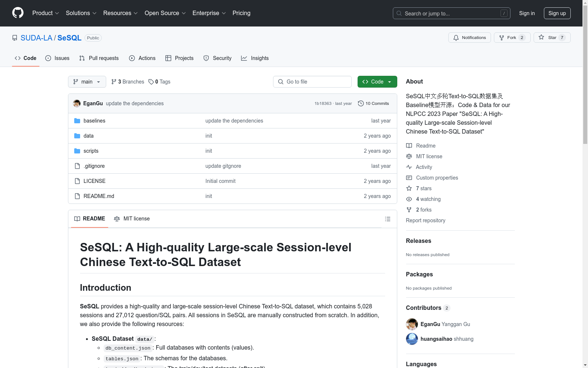588x368 pixels.
Task: Open the 'update gitignore' commit message
Action: click(223, 166)
